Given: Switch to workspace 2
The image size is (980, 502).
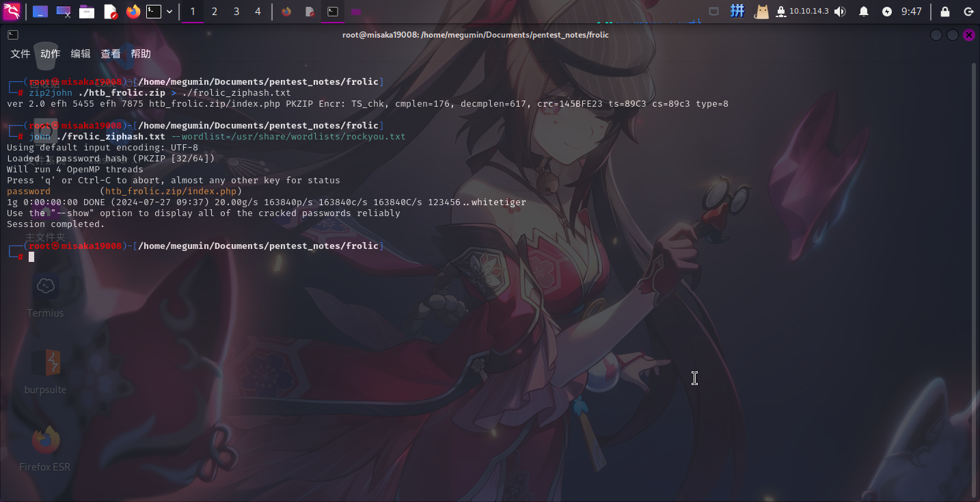Looking at the screenshot, I should (215, 12).
